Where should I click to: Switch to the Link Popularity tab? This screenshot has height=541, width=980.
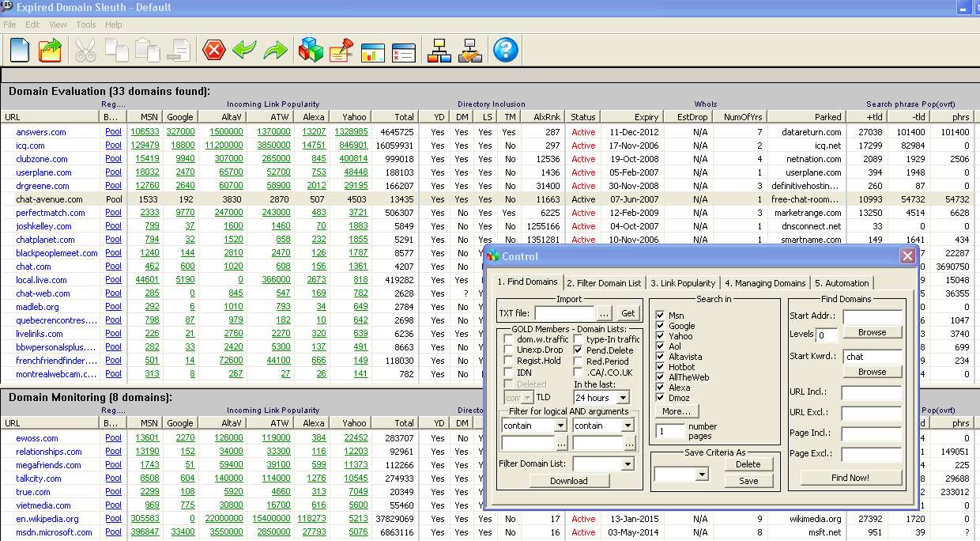[x=682, y=283]
